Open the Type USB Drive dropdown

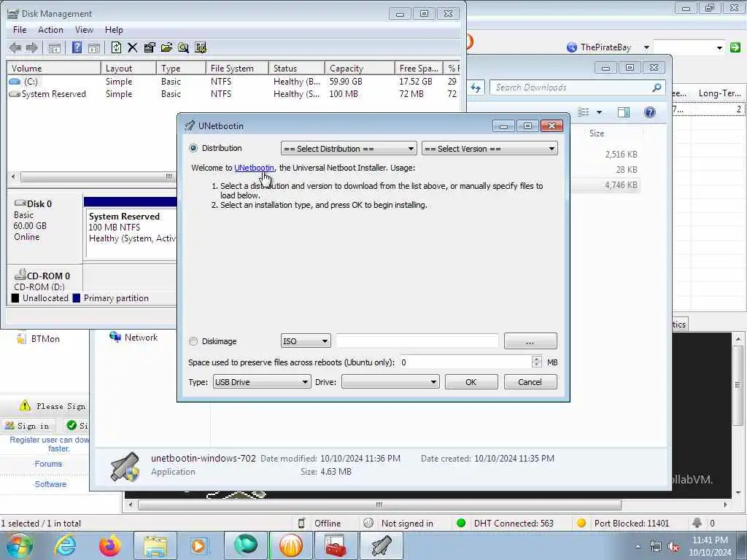click(x=262, y=382)
